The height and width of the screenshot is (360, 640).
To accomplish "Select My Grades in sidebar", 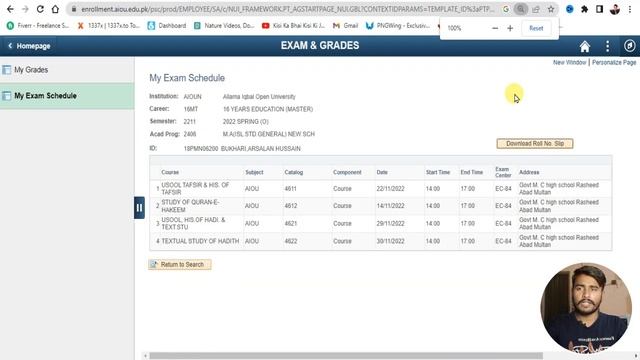I will pos(67,70).
